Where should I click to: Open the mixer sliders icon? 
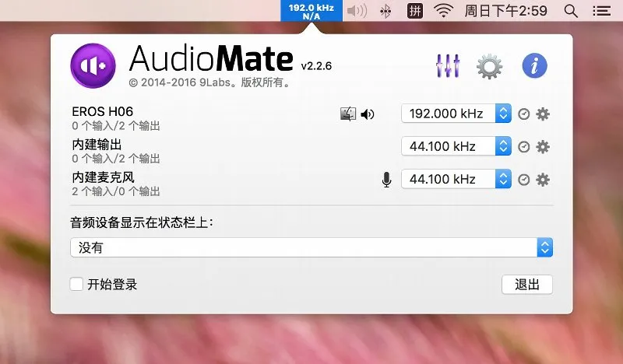tap(448, 65)
